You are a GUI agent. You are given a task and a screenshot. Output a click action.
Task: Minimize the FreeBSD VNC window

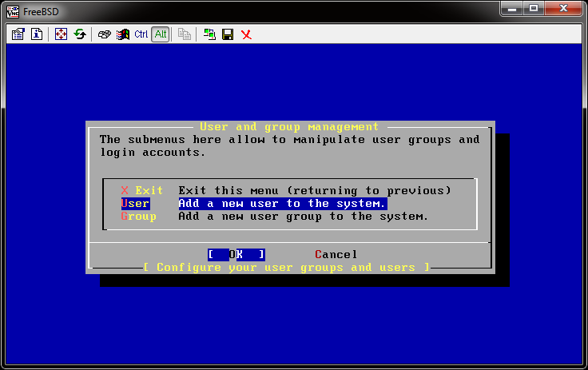coord(512,8)
